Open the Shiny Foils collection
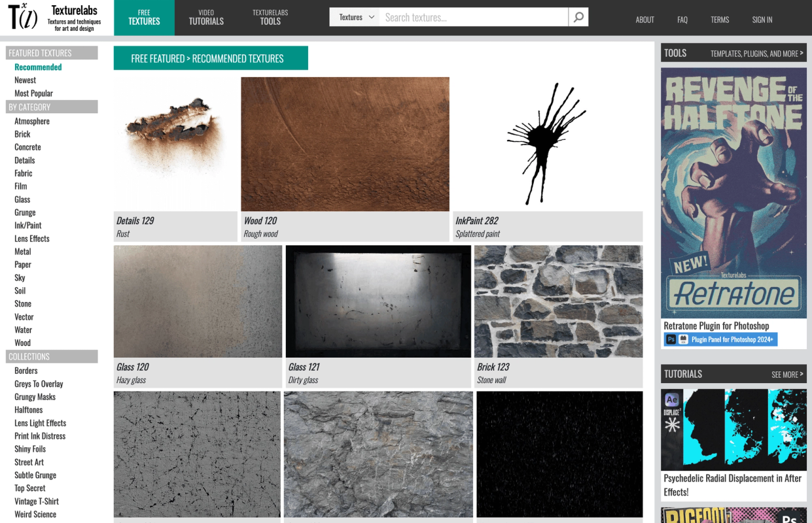This screenshot has width=812, height=523. point(30,449)
